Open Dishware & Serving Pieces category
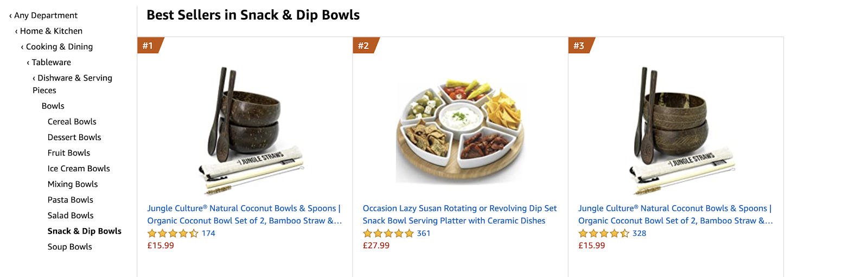 (x=73, y=84)
